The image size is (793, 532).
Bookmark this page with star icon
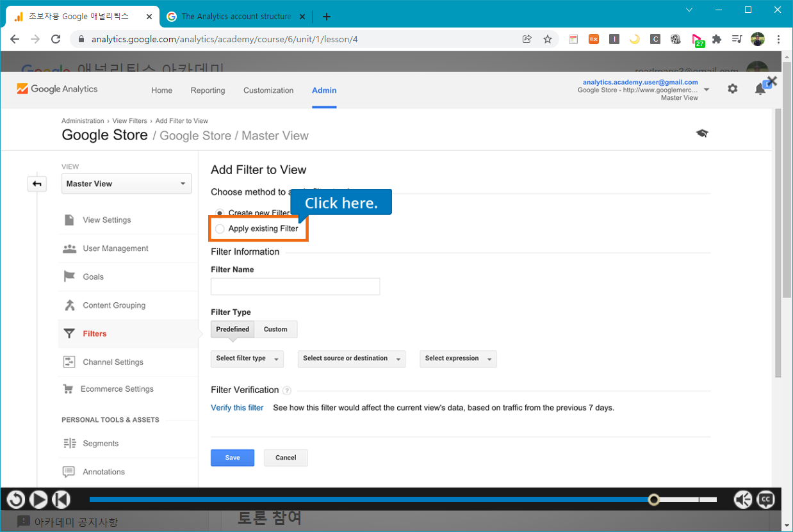(x=548, y=39)
